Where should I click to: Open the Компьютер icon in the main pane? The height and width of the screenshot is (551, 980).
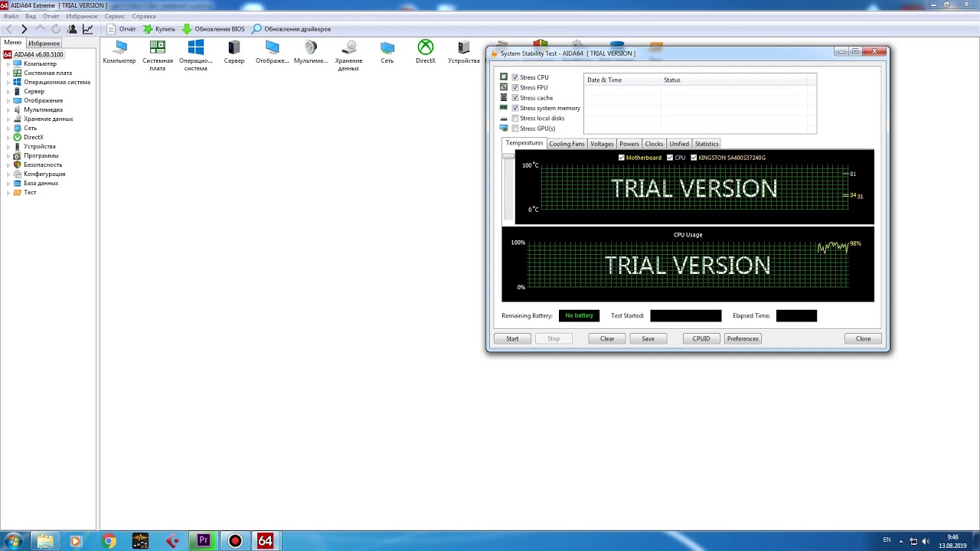pyautogui.click(x=119, y=52)
